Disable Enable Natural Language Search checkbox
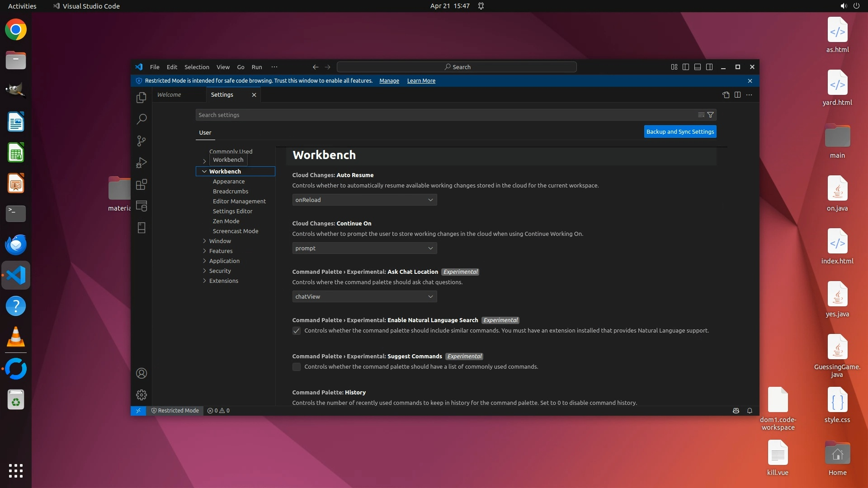Image resolution: width=868 pixels, height=488 pixels. [x=297, y=331]
